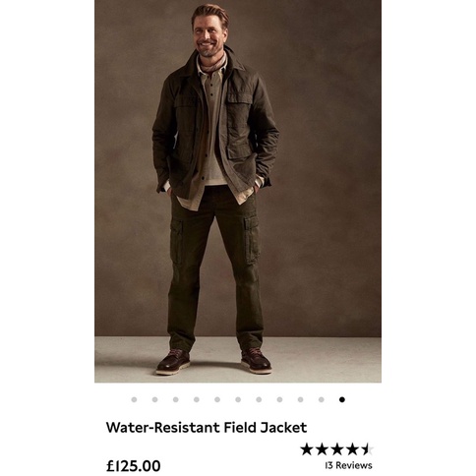Click the star rating icons

point(337,449)
